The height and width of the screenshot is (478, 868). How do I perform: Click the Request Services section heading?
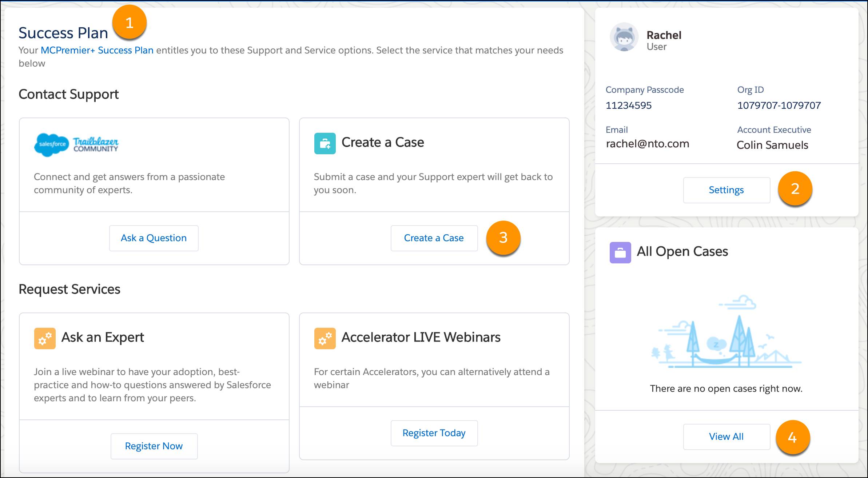(69, 289)
